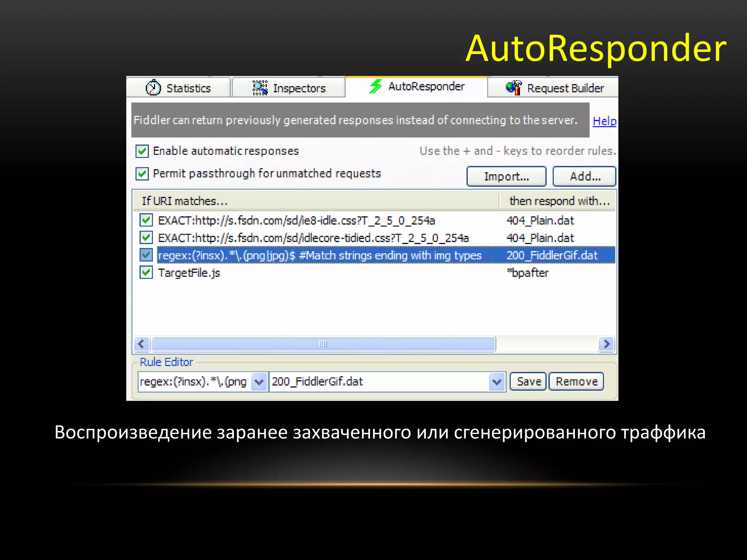Click the 'then respond with...' column header

(557, 201)
